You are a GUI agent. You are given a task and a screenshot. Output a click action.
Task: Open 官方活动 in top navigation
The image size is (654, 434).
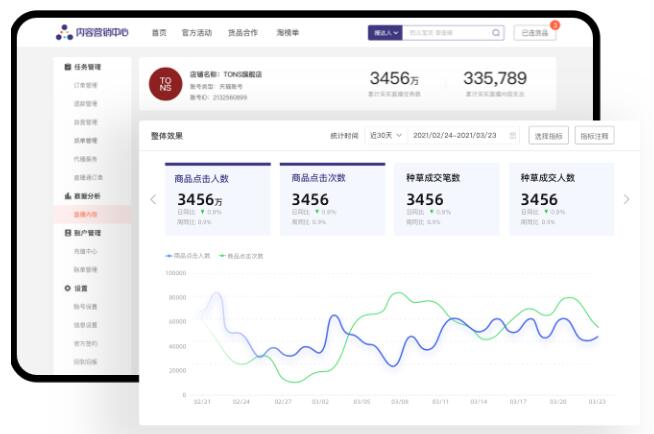click(x=197, y=33)
